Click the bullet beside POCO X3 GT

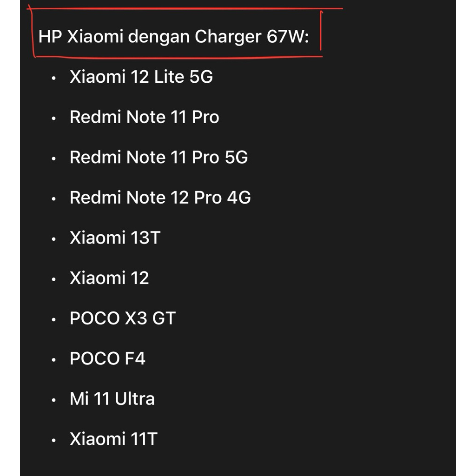coord(54,320)
